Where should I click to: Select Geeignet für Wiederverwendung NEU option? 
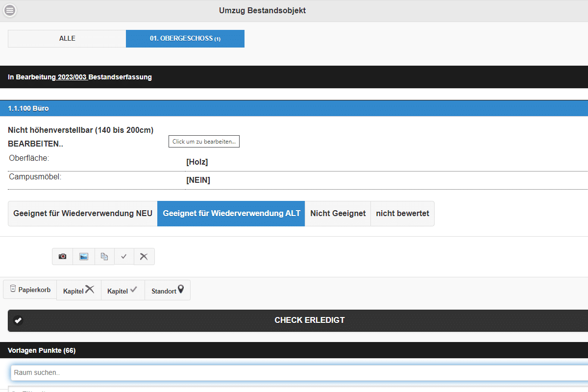coord(83,214)
